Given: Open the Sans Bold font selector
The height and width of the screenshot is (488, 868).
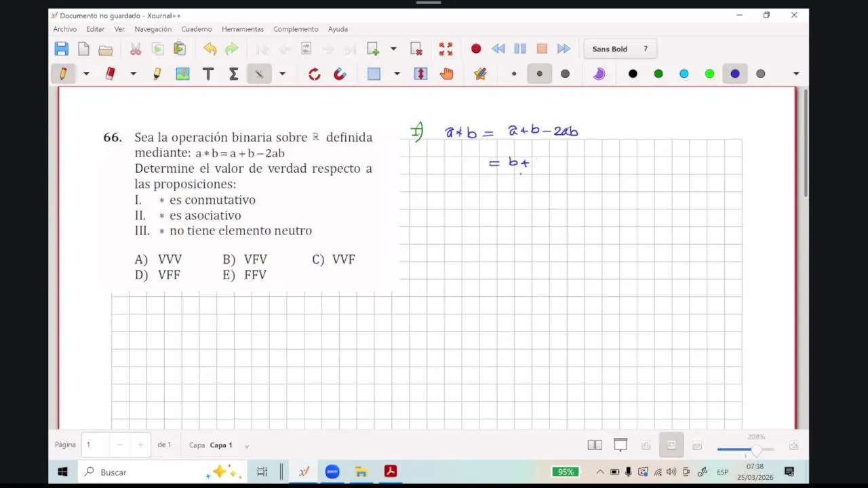Looking at the screenshot, I should click(x=620, y=49).
